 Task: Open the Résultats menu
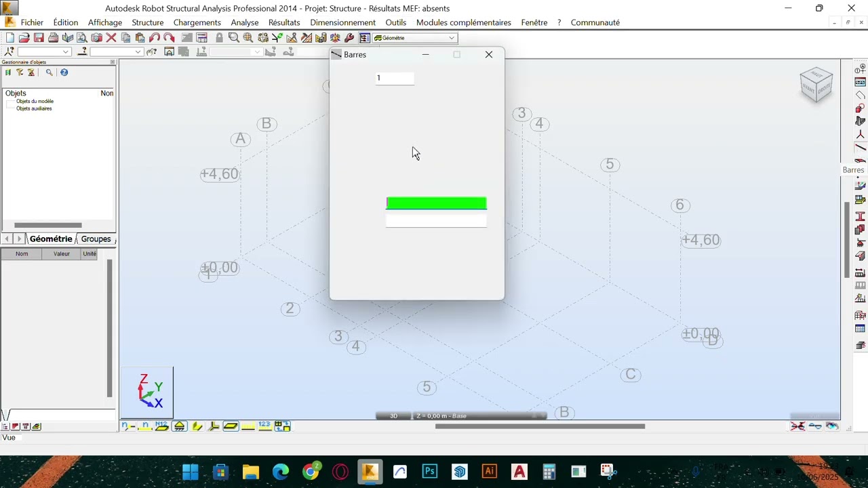(x=284, y=22)
